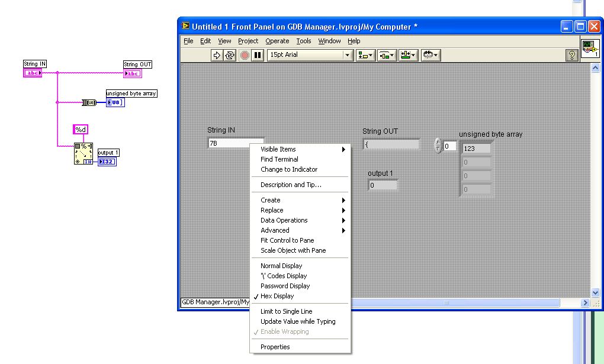Uncheck Hex Display option
604x364 pixels.
[x=300, y=296]
